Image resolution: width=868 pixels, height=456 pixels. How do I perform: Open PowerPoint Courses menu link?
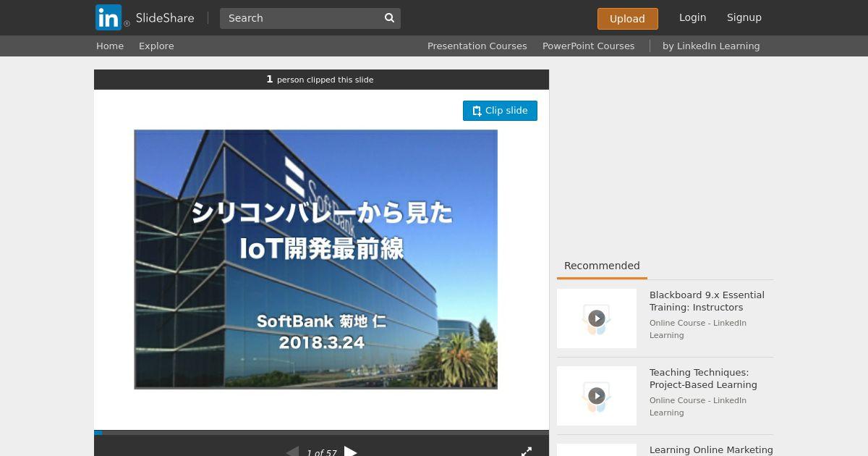click(x=588, y=46)
